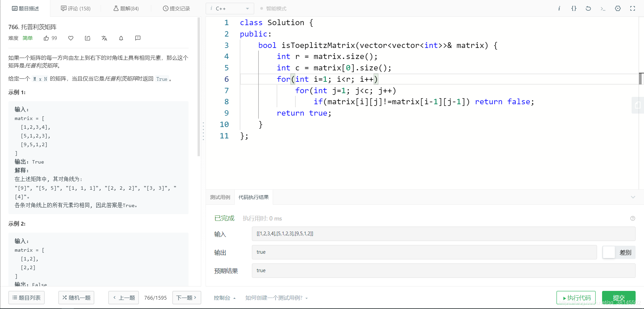Screen dimensions: 644x309
Task: Open the feedback icon
Action: 138,38
